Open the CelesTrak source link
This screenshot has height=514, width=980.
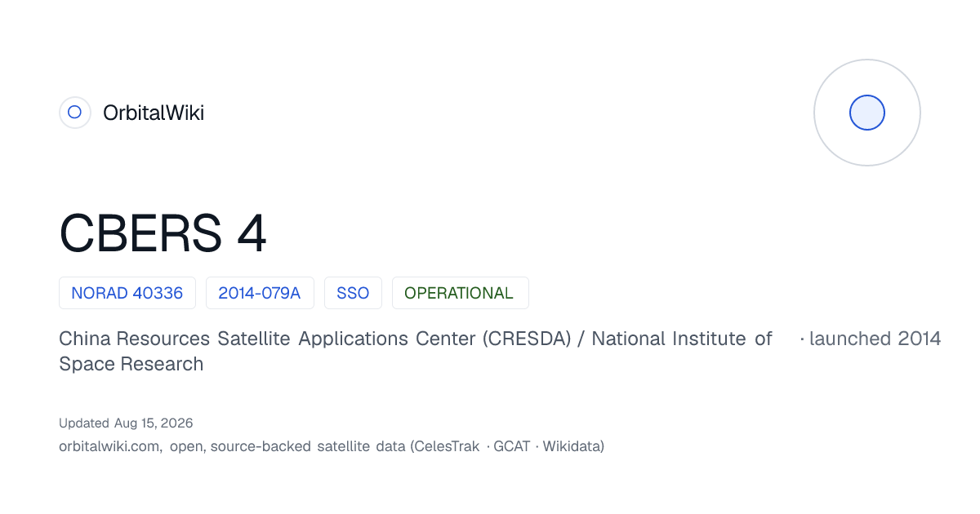[448, 446]
